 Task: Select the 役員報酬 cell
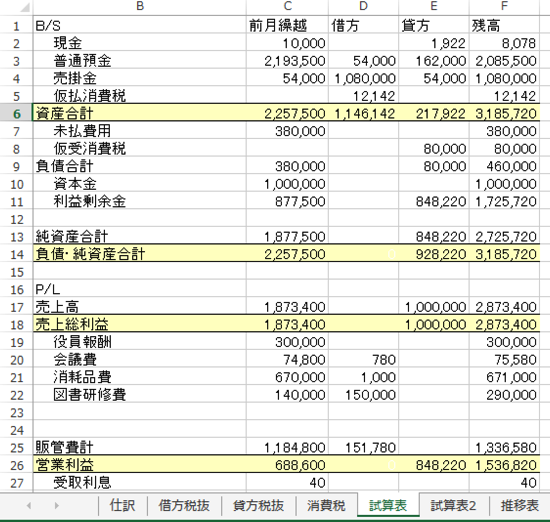click(140, 342)
